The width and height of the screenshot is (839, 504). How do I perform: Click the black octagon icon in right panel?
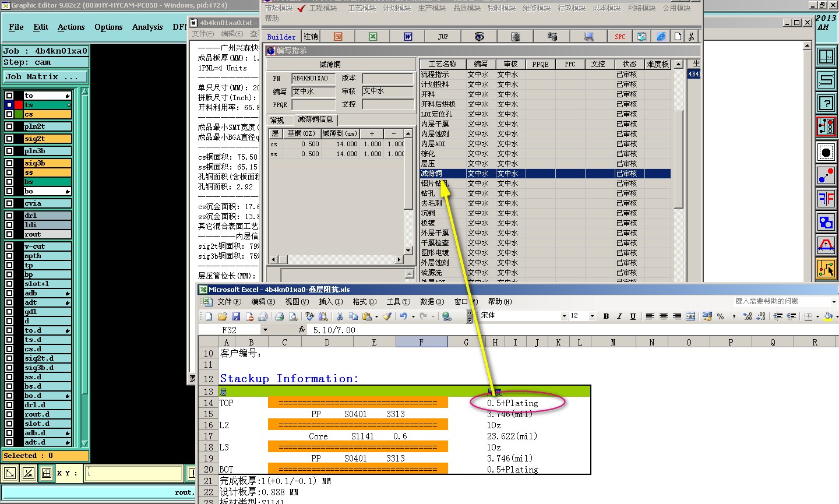click(826, 153)
